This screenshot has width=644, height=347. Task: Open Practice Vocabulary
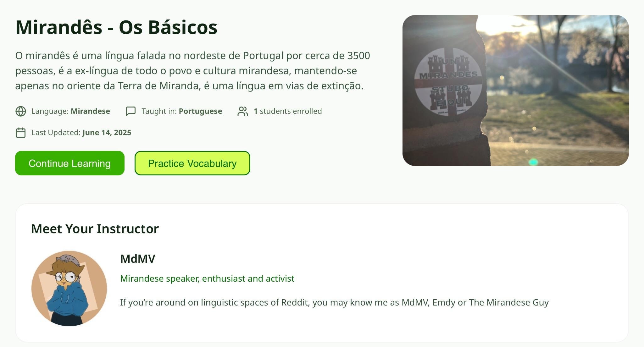pos(192,163)
